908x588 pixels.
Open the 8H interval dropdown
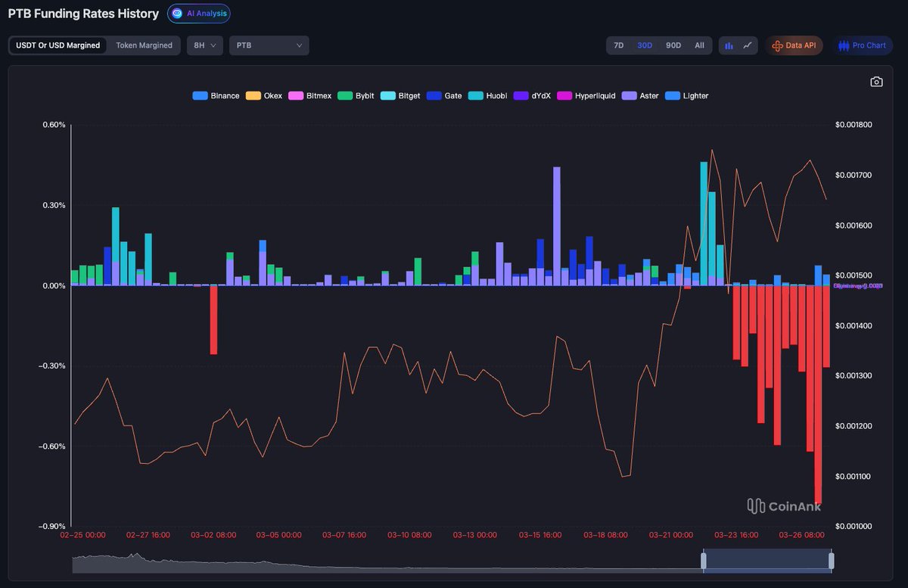(203, 45)
